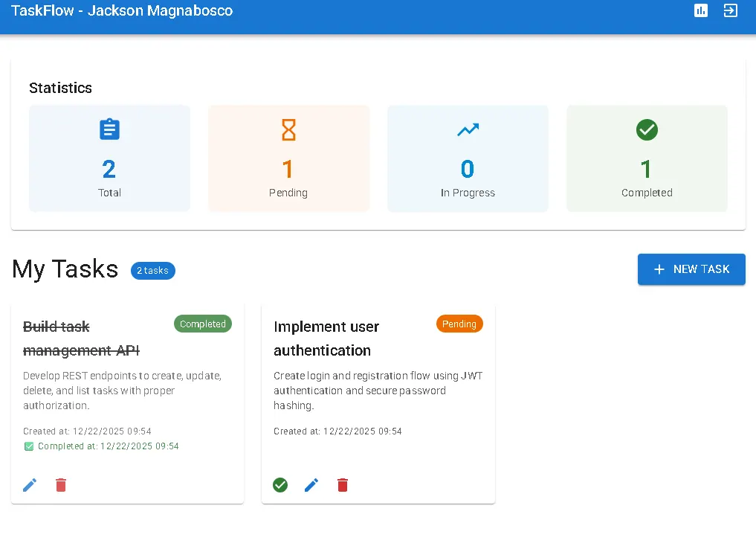Open the statistics chart icon in header

[x=700, y=10]
